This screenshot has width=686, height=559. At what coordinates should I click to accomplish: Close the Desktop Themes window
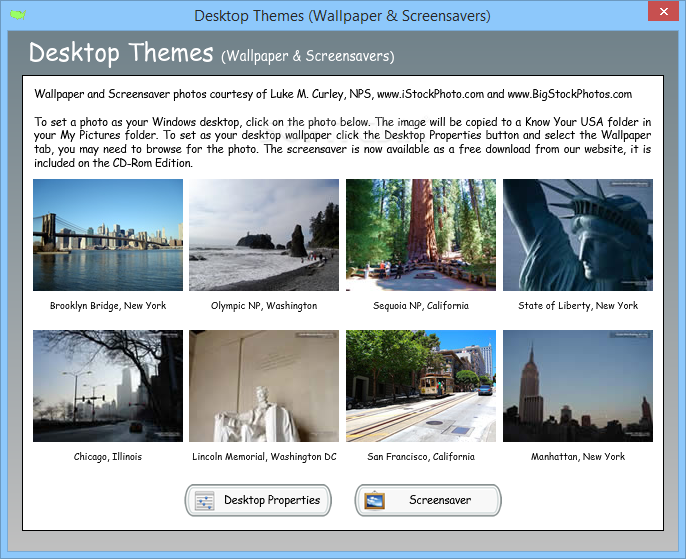[663, 11]
